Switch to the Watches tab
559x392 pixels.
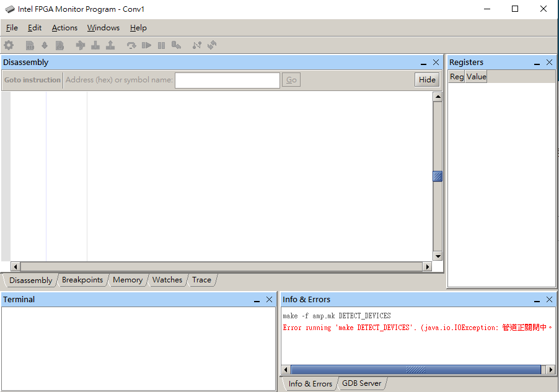167,280
